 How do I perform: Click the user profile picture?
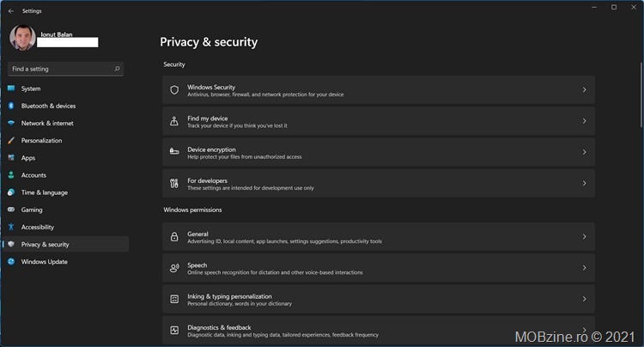tap(22, 38)
